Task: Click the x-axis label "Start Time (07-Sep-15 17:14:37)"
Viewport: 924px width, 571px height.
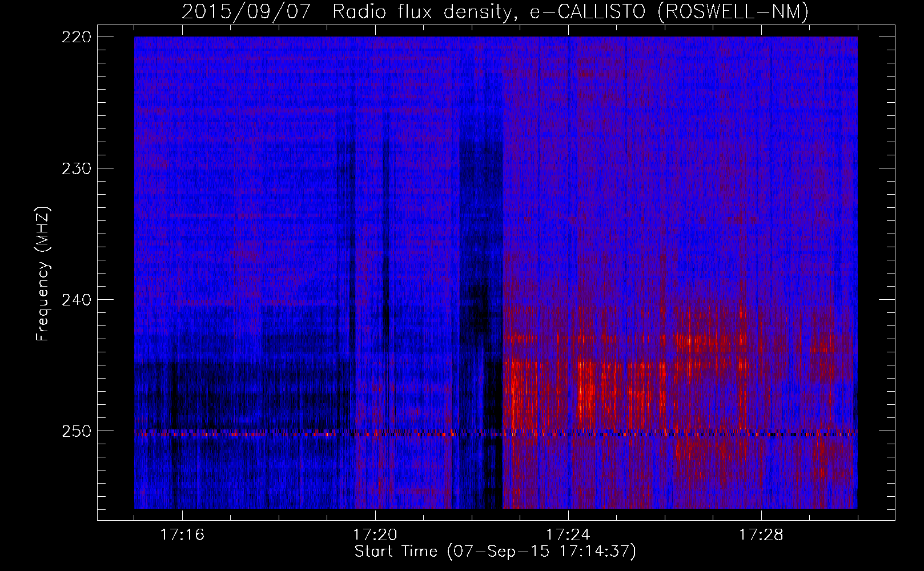Action: 495,552
